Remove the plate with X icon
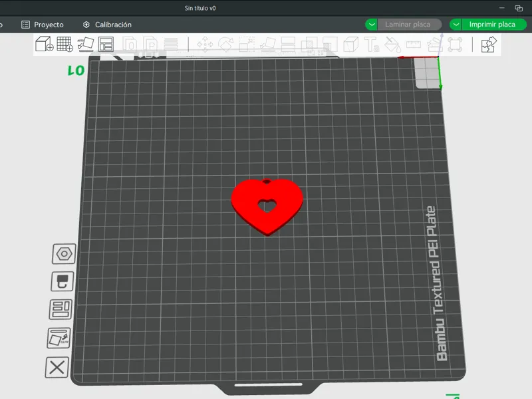Image resolution: width=532 pixels, height=399 pixels. (x=57, y=368)
